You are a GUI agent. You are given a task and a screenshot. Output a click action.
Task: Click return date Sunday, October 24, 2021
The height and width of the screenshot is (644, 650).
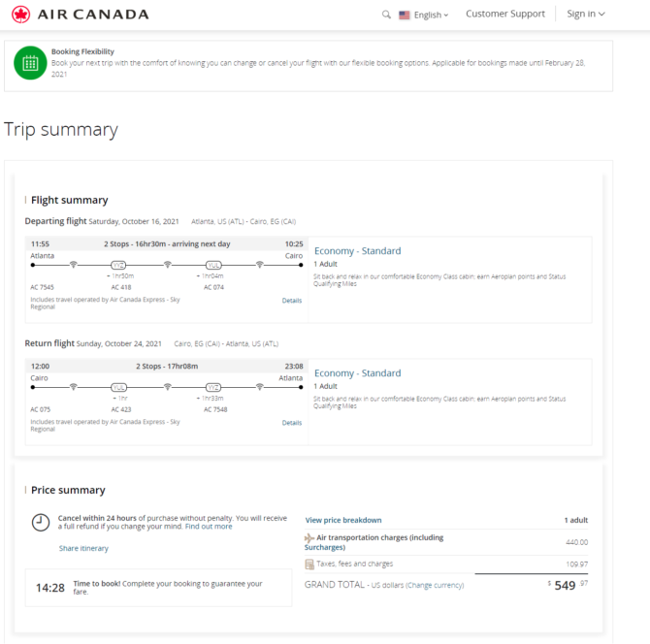click(119, 344)
